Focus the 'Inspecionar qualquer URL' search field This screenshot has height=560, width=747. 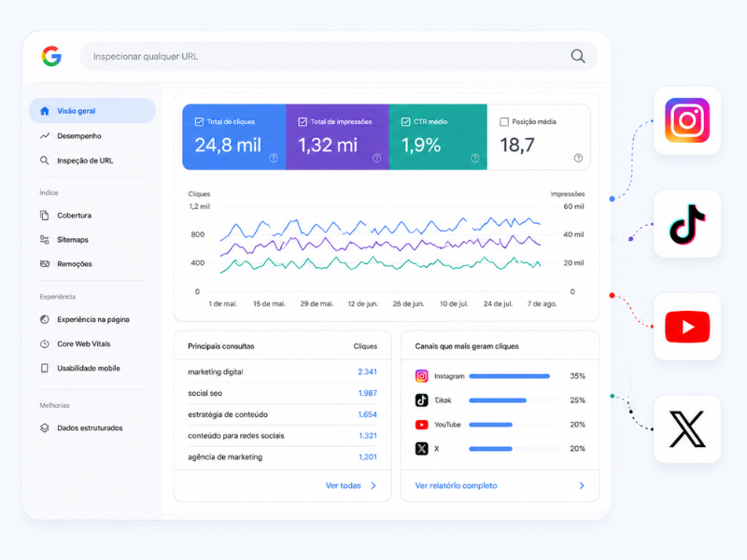[339, 56]
